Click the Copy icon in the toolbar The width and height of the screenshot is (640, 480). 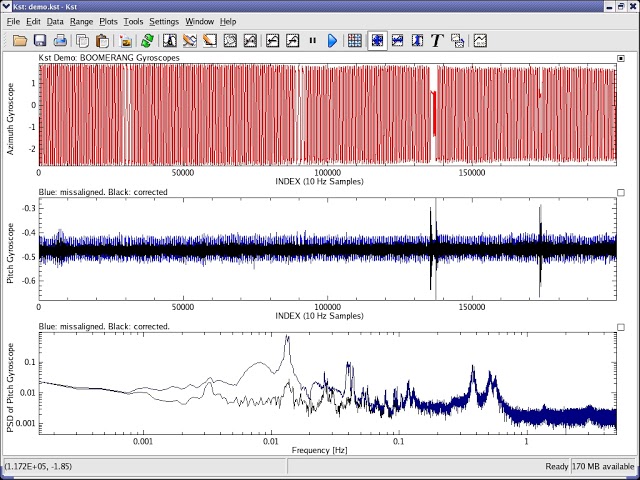[82, 40]
